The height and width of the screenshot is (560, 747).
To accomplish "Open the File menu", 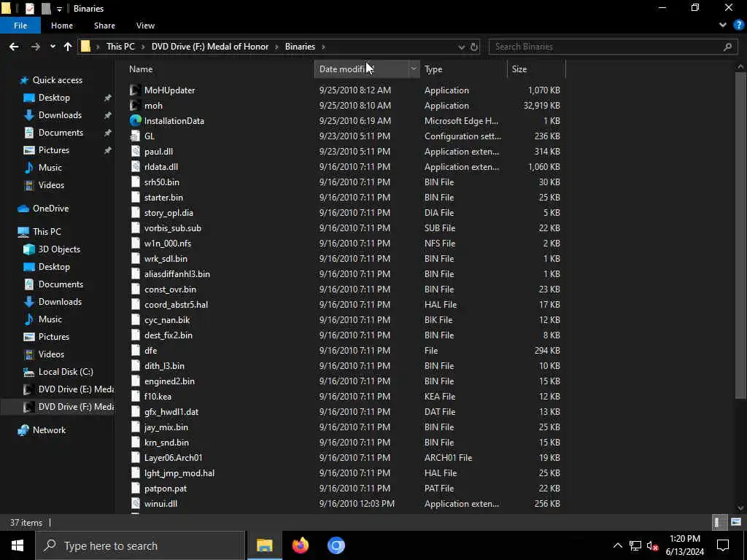I will pos(20,26).
